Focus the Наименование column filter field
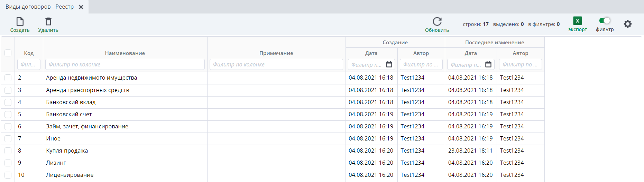The image size is (644, 182). (x=125, y=64)
